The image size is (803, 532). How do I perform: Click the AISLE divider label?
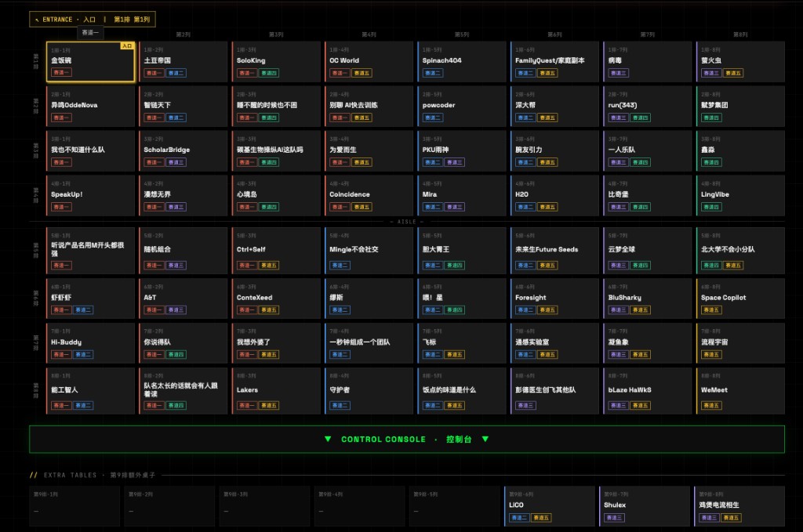pyautogui.click(x=407, y=222)
